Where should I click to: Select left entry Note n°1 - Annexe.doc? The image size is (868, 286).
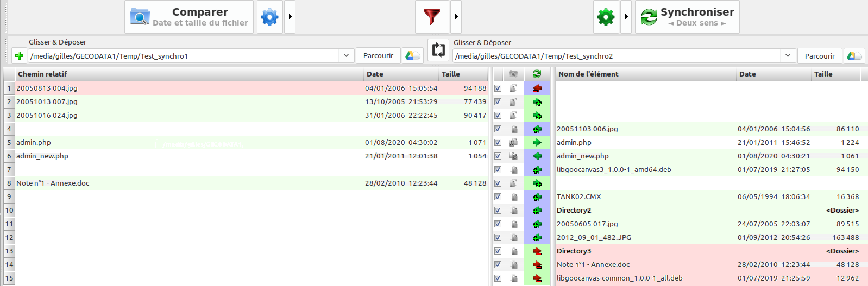[53, 183]
